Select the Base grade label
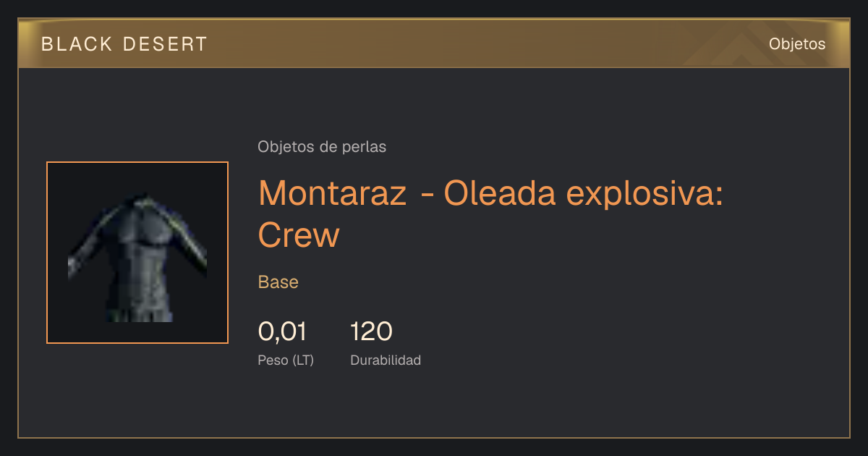This screenshot has height=456, width=868. coord(278,282)
